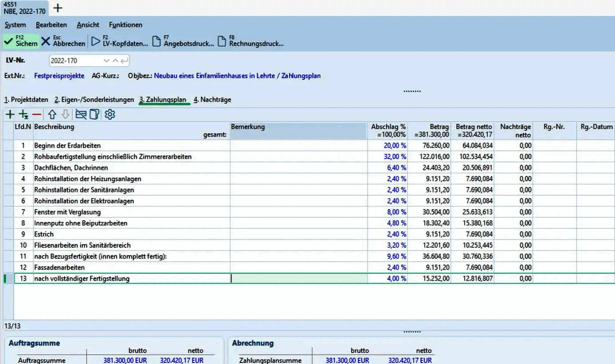This screenshot has height=364, width=615.
Task: Open the Funktionen menu
Action: (x=126, y=25)
